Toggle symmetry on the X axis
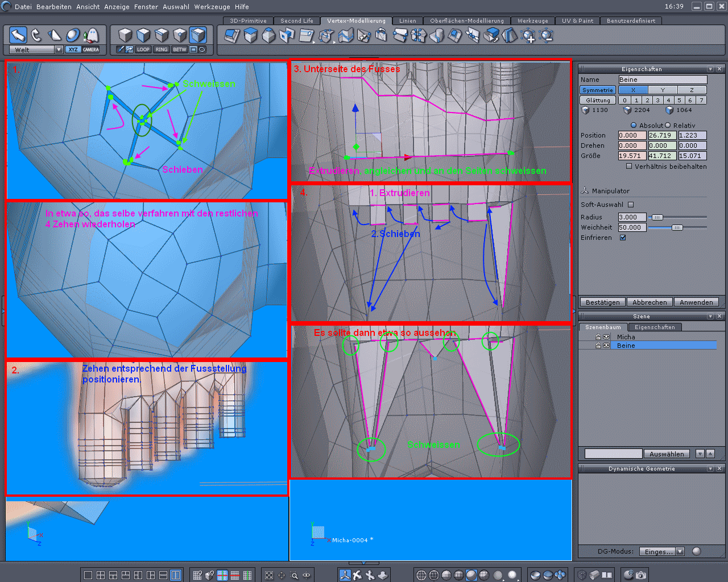Screen dimensions: 728x582 pyautogui.click(x=632, y=90)
